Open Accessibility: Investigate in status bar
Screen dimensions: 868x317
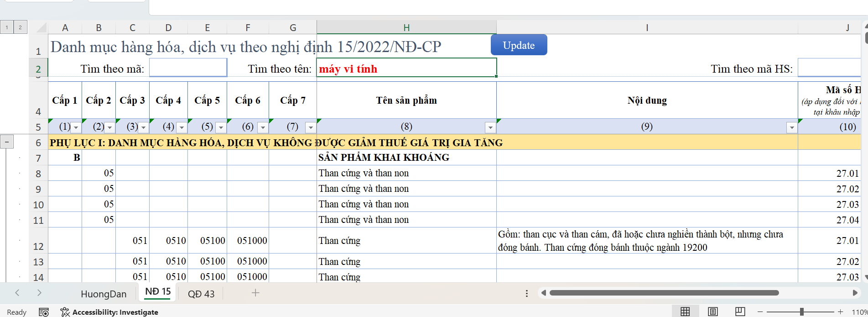coord(109,312)
